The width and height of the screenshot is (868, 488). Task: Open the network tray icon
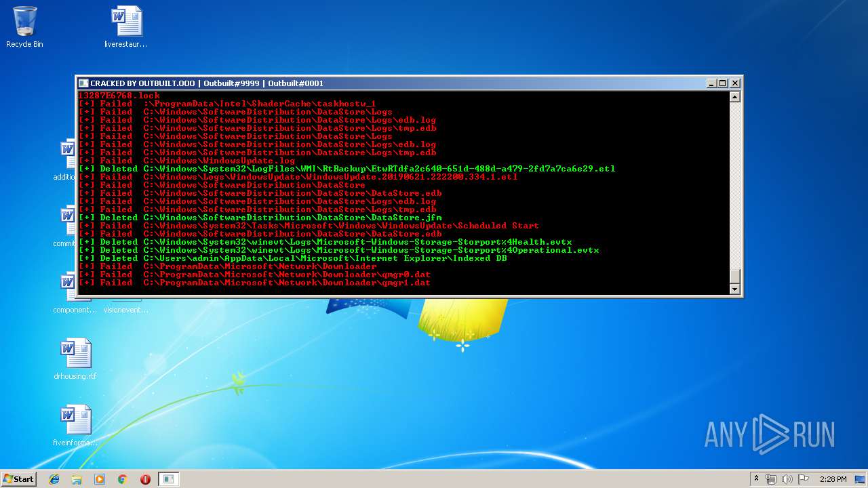tap(771, 479)
